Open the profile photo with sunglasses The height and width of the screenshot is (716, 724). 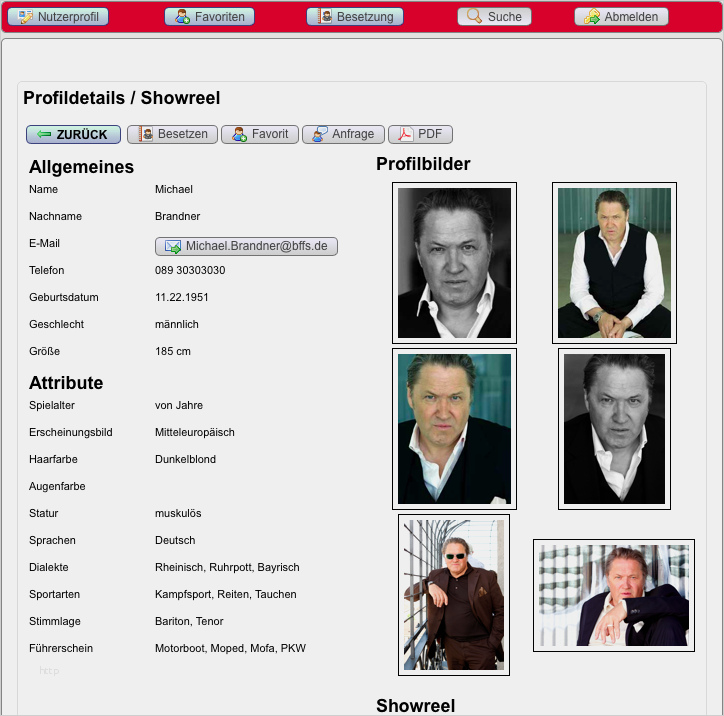tap(454, 595)
